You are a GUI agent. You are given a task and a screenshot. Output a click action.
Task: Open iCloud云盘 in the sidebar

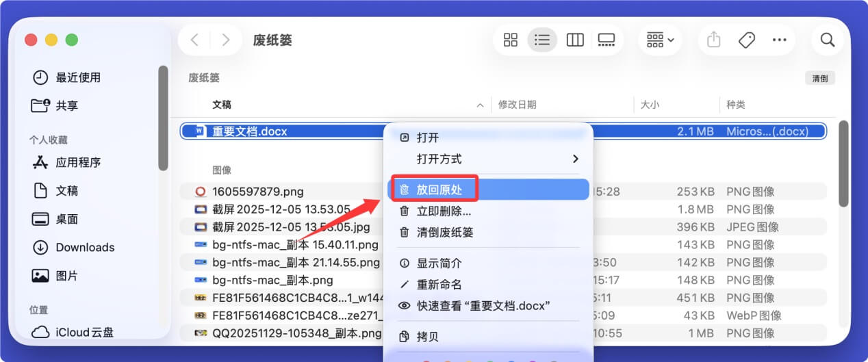point(85,333)
